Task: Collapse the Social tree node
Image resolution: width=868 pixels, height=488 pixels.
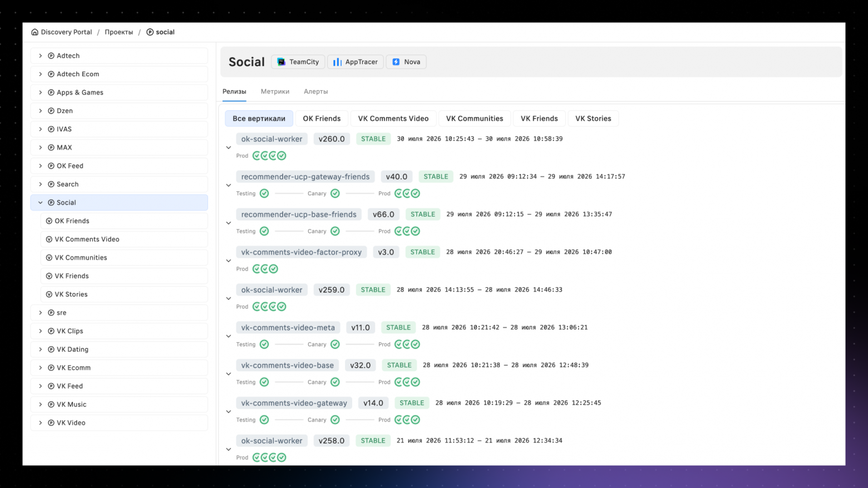Action: (41, 203)
